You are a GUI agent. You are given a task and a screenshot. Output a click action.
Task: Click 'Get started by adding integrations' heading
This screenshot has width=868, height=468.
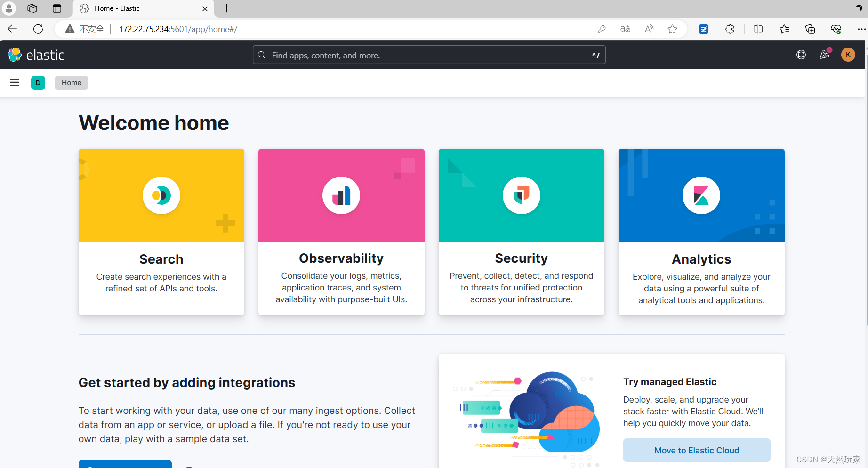[187, 383]
